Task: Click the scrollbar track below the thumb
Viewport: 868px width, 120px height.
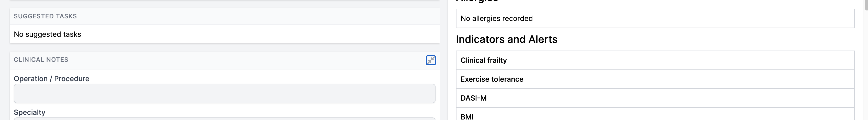Action: pyautogui.click(x=866, y=67)
